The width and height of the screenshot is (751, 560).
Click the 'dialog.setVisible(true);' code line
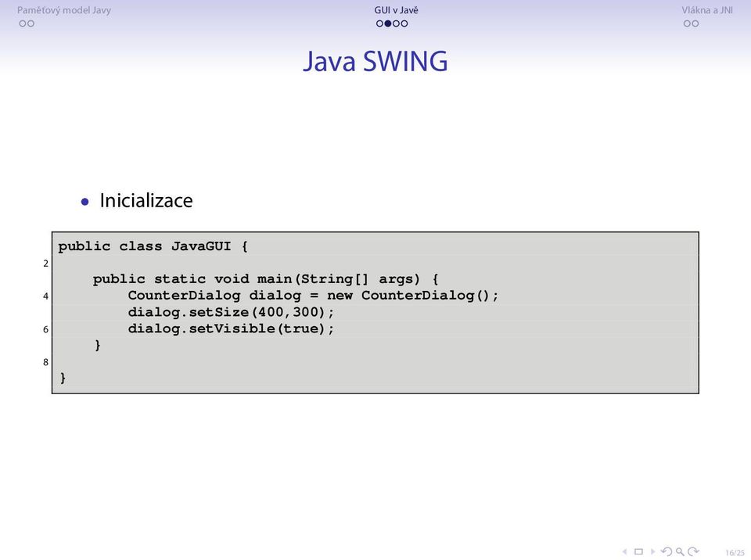231,328
